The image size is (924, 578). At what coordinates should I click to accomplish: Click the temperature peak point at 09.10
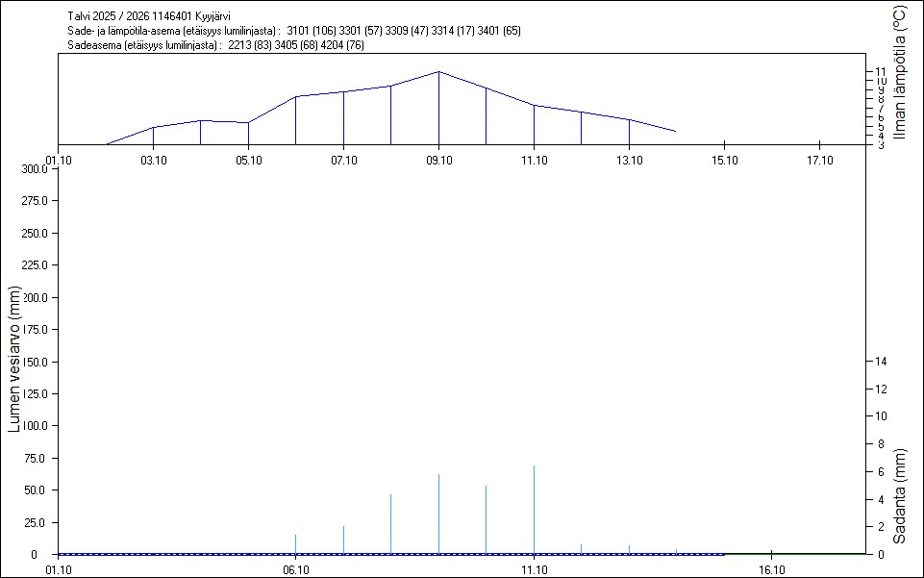coord(438,71)
